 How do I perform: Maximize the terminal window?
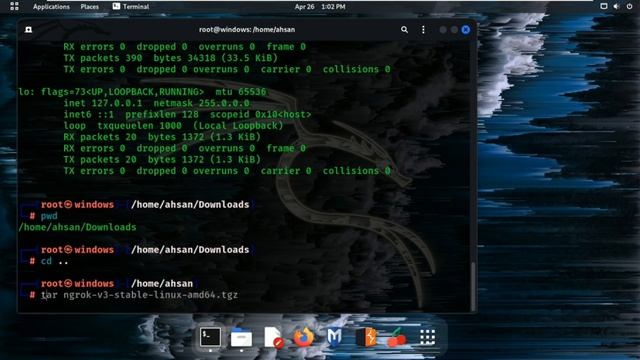454,30
